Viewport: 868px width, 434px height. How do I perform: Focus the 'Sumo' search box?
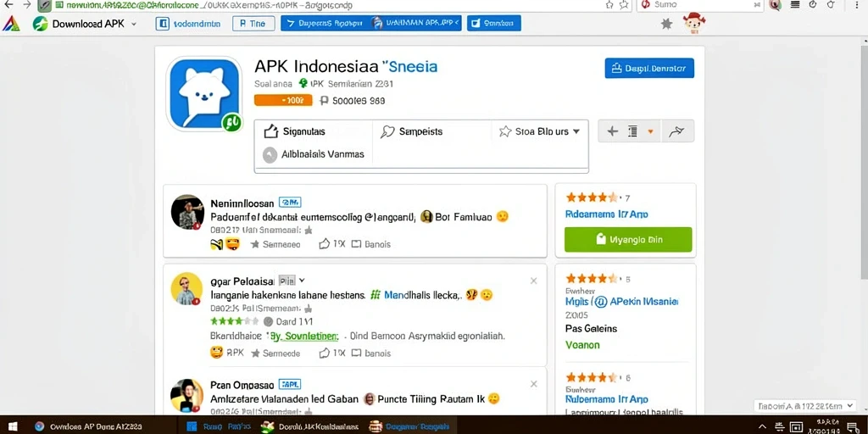pos(699,5)
